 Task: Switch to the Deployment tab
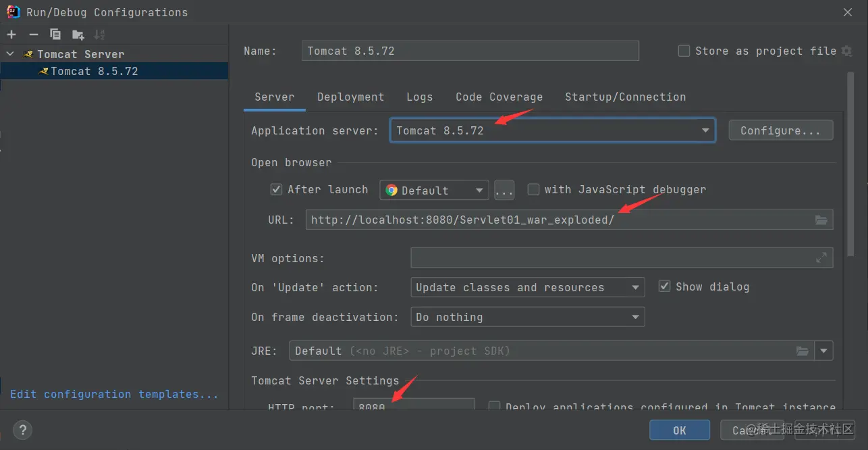click(x=350, y=97)
